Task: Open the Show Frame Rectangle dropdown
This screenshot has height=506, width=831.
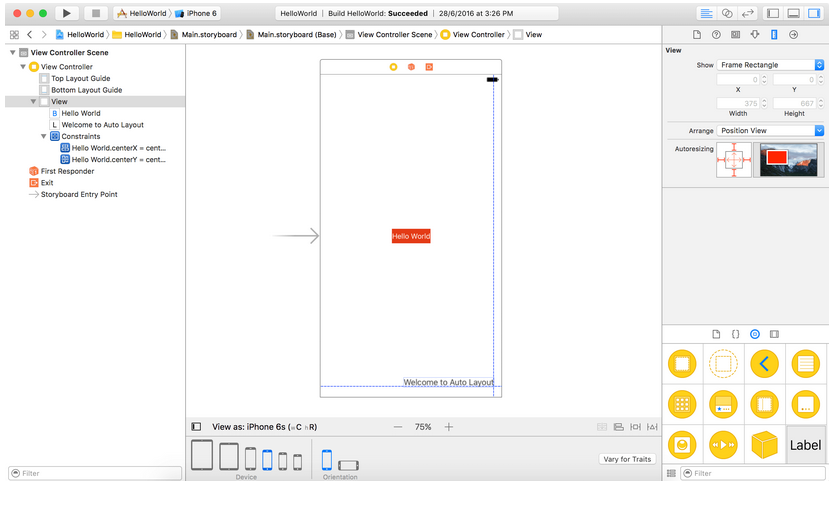Action: coord(770,65)
